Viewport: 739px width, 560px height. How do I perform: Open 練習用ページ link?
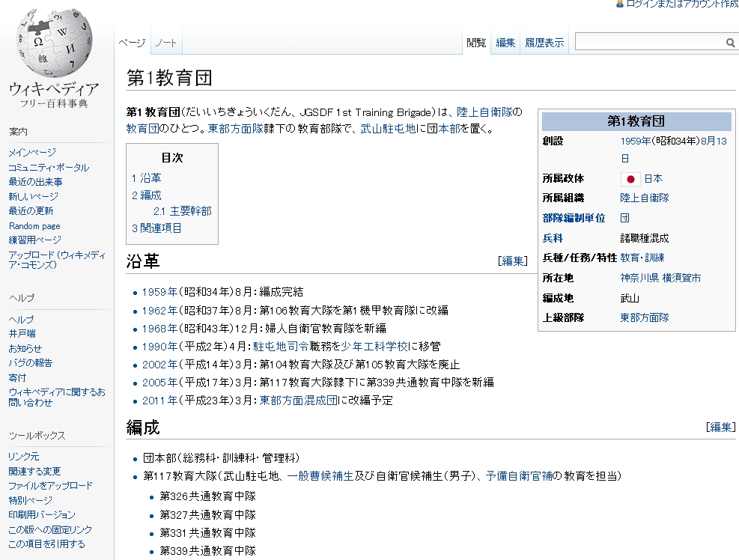tap(35, 240)
